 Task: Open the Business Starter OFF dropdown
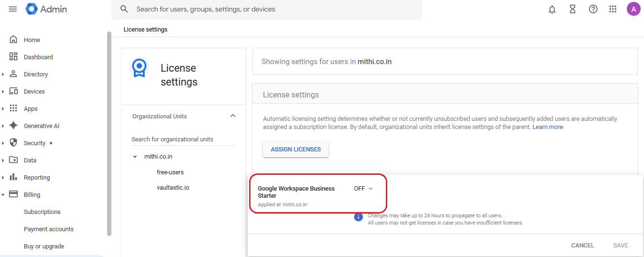363,189
